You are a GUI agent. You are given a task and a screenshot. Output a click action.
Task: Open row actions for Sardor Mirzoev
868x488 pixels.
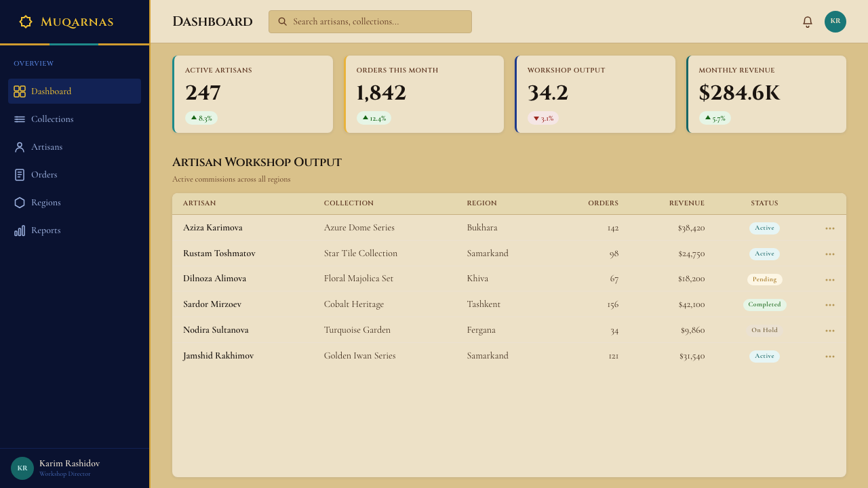point(830,305)
